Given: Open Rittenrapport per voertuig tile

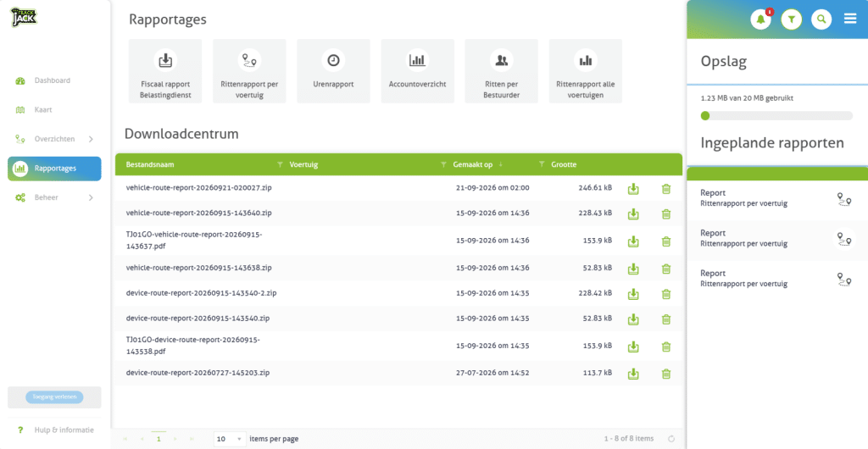Looking at the screenshot, I should coord(250,71).
